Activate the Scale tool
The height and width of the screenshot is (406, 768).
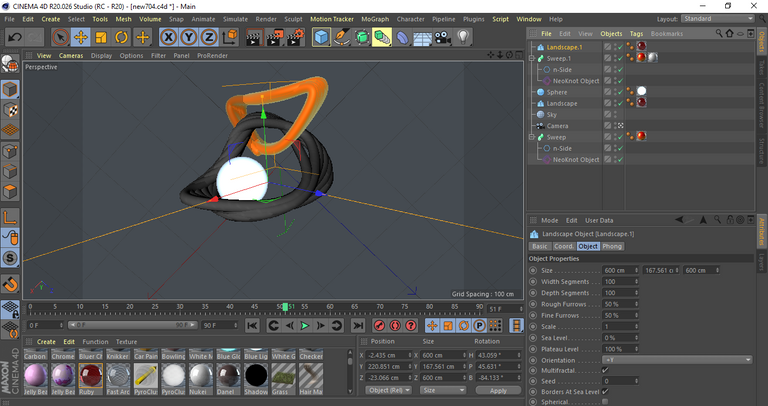click(x=101, y=37)
